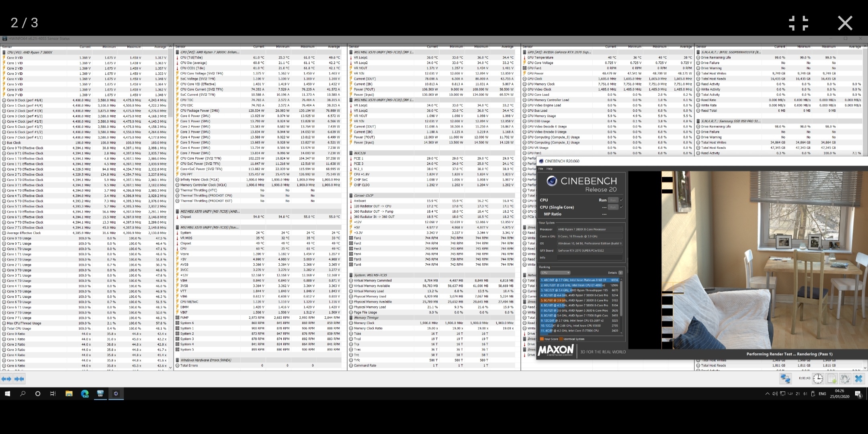
Task: Open Windows taskbar search
Action: [x=23, y=394]
